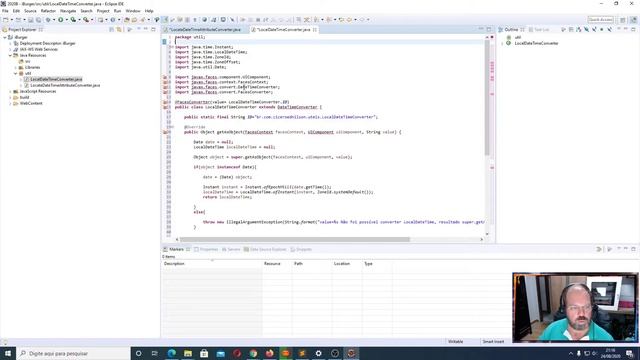Image resolution: width=640 pixels, height=360 pixels.
Task: Click the Debug bug toolbar icon
Action: (48, 20)
